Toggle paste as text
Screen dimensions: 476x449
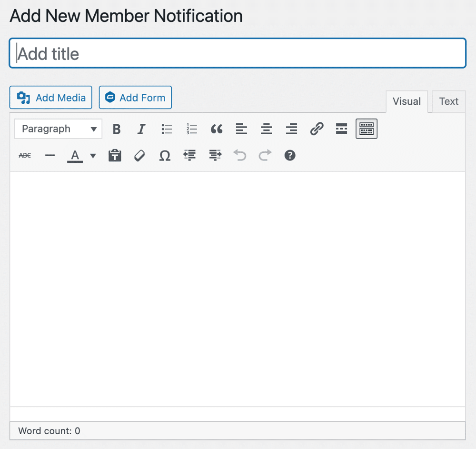pyautogui.click(x=115, y=155)
